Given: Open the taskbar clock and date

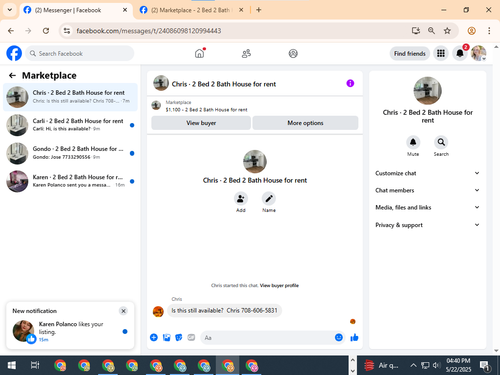Looking at the screenshot, I should point(458,365).
